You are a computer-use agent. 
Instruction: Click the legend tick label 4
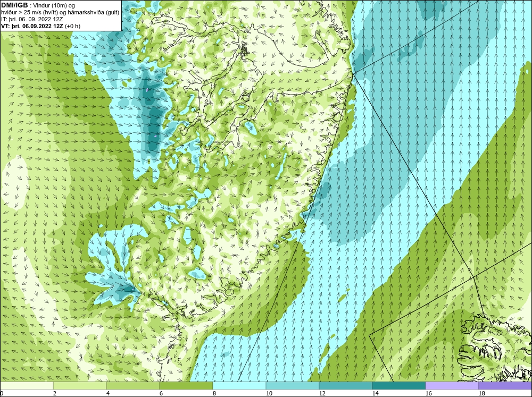pos(108,393)
